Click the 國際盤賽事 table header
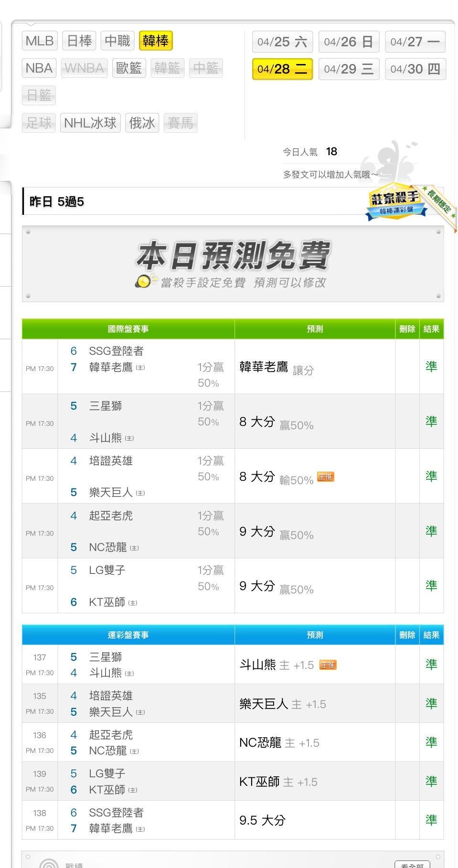 128,329
